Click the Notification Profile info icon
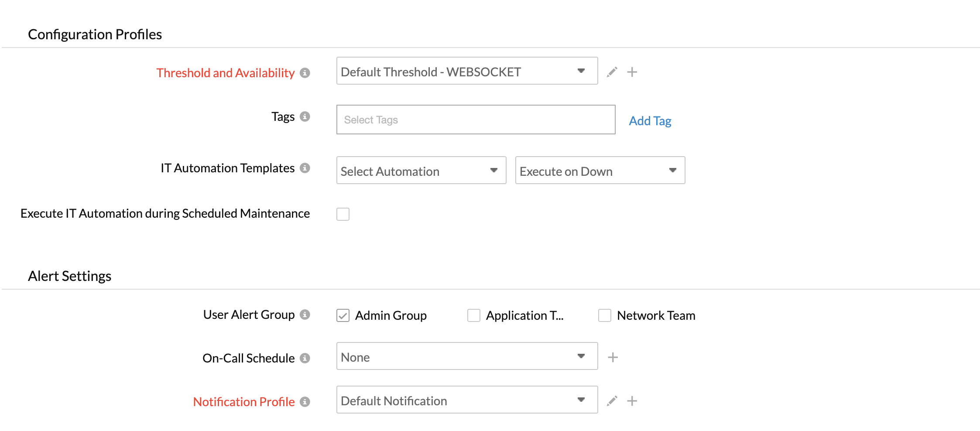Viewport: 980px width, 431px height. point(305,402)
